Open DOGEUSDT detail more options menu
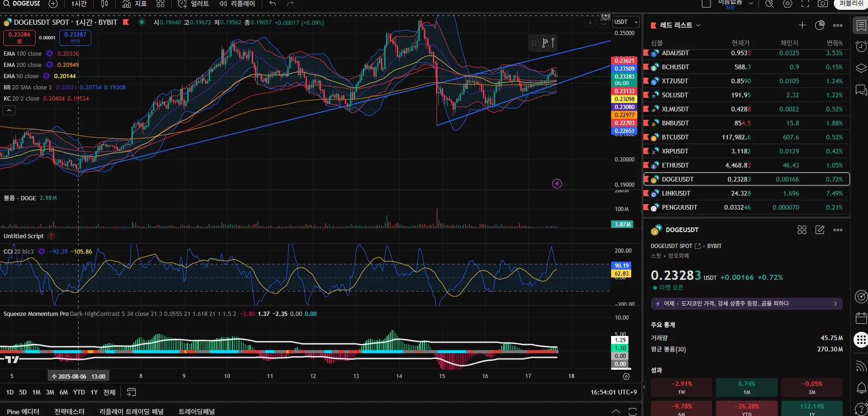 tap(838, 230)
